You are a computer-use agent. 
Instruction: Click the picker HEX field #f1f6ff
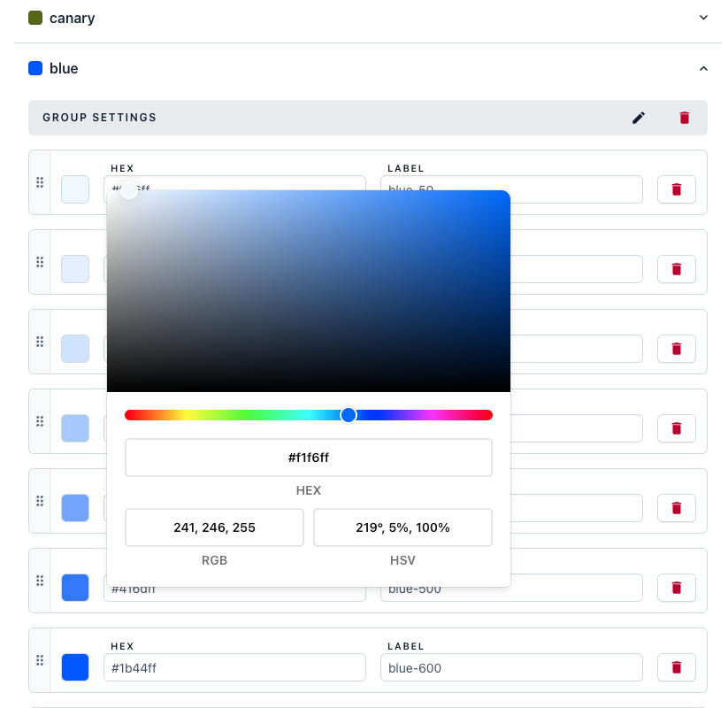309,458
